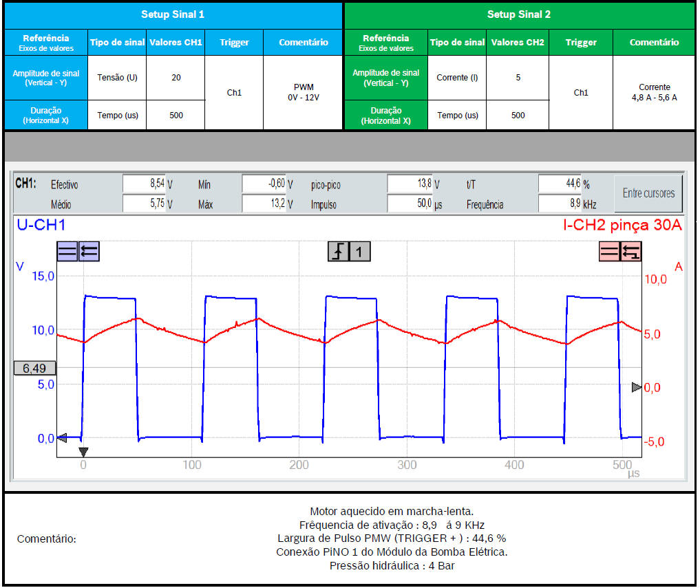The width and height of the screenshot is (700, 588).
Task: Select the Setup Sinal 1 header
Action: (x=173, y=14)
